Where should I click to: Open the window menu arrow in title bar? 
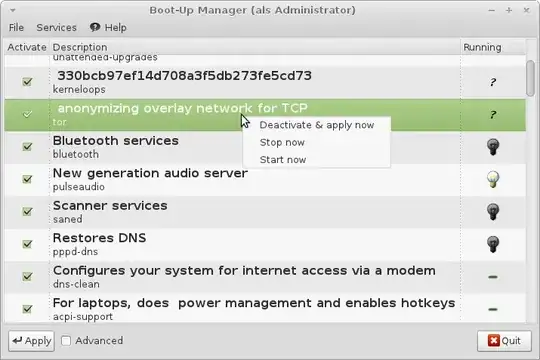tap(13, 10)
